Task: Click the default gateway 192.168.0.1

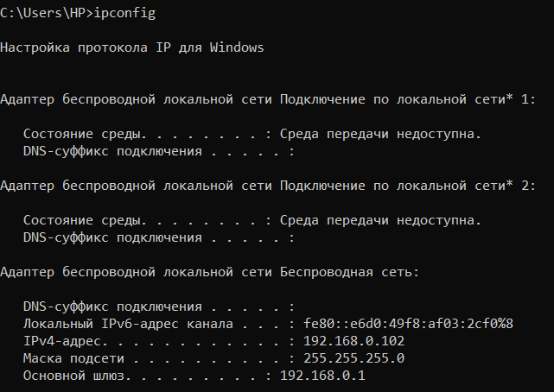Action: pyautogui.click(x=322, y=376)
